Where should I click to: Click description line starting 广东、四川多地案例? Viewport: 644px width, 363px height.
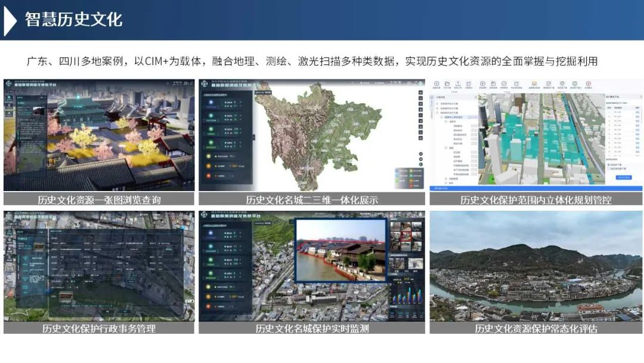[312, 61]
